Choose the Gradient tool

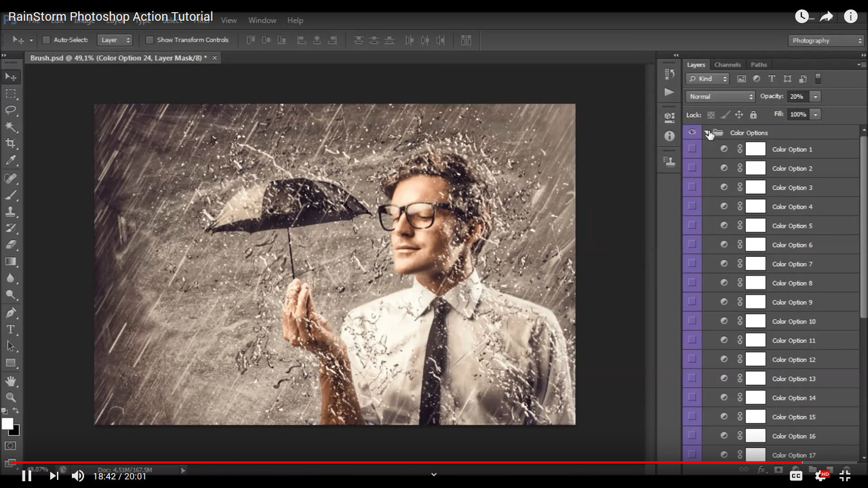[9, 262]
